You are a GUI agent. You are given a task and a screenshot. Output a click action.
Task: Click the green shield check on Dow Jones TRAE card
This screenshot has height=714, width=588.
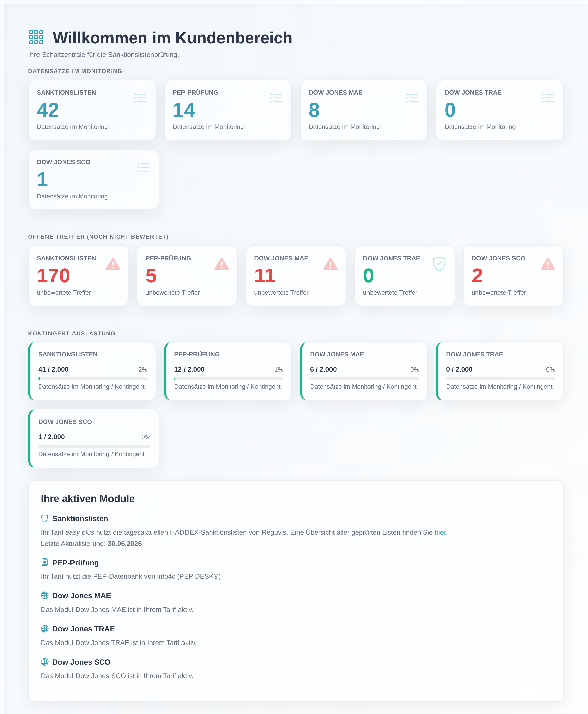(439, 264)
